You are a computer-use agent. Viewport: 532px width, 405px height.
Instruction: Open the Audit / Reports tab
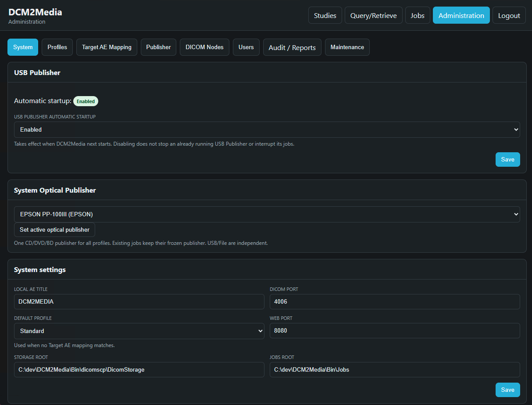pyautogui.click(x=292, y=47)
